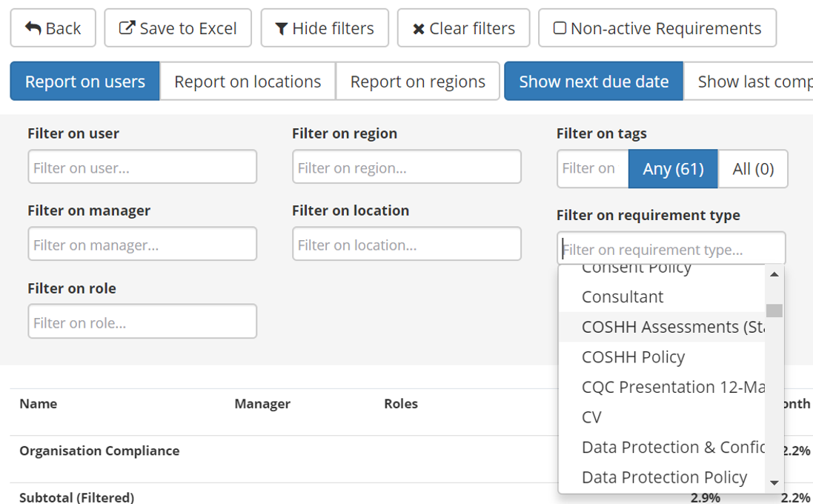Viewport: 813px width, 504px height.
Task: Click the Clear filters X icon
Action: (x=419, y=29)
